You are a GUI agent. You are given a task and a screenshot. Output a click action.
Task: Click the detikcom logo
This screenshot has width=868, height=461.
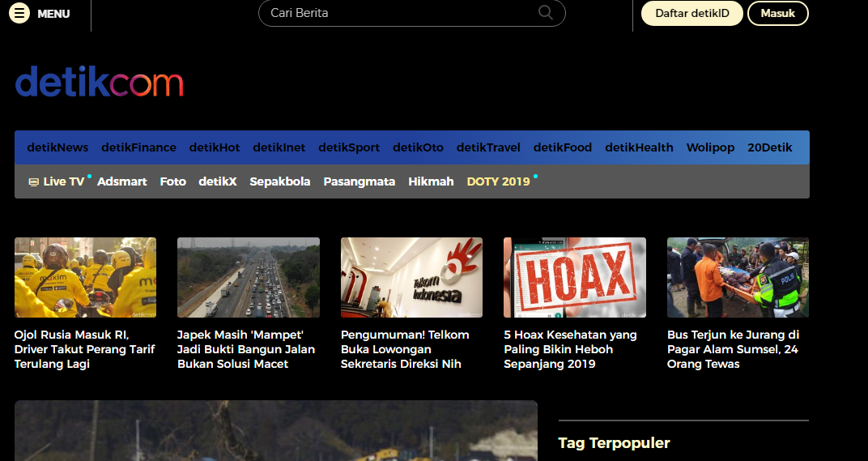click(99, 82)
